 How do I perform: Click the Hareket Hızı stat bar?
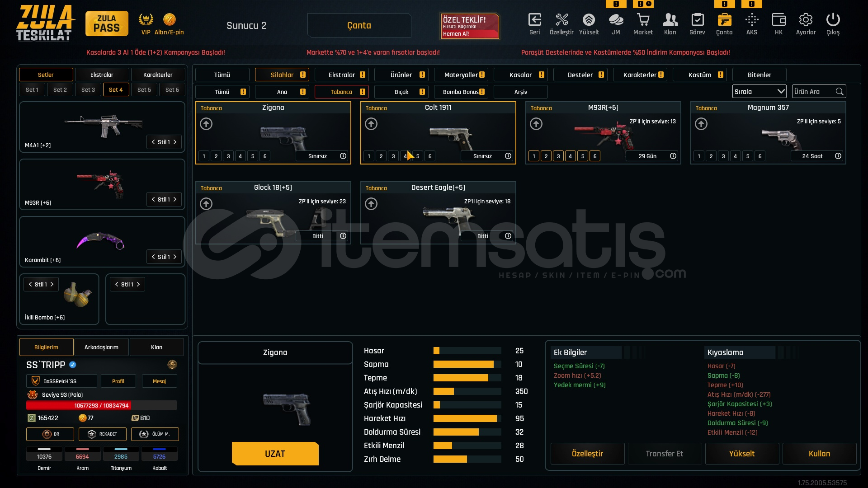click(467, 418)
